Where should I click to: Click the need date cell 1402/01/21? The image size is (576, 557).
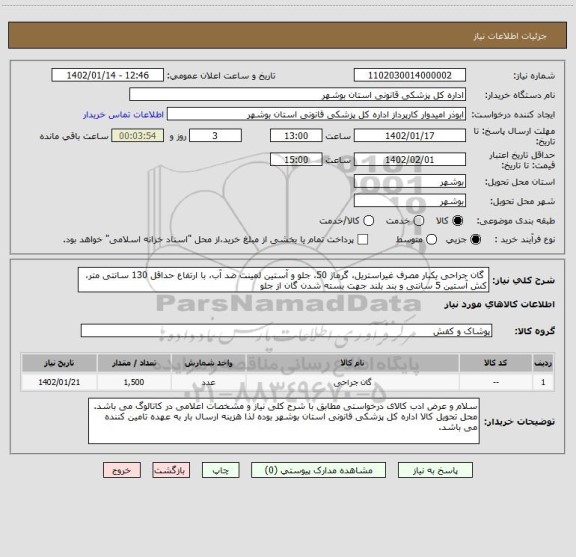tap(59, 382)
